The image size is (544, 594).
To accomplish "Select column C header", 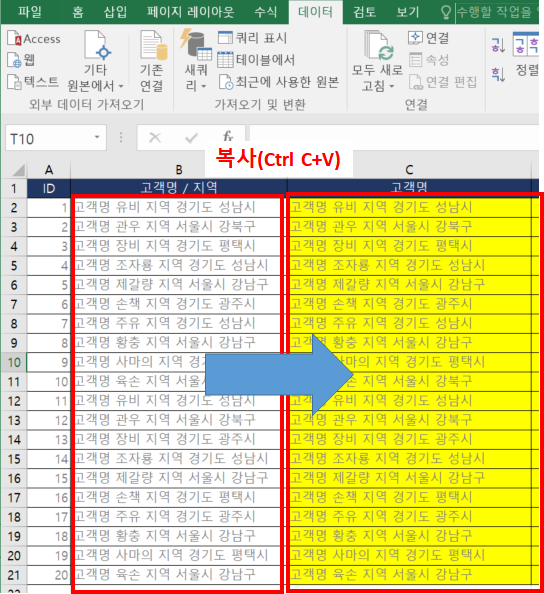I will (410, 170).
